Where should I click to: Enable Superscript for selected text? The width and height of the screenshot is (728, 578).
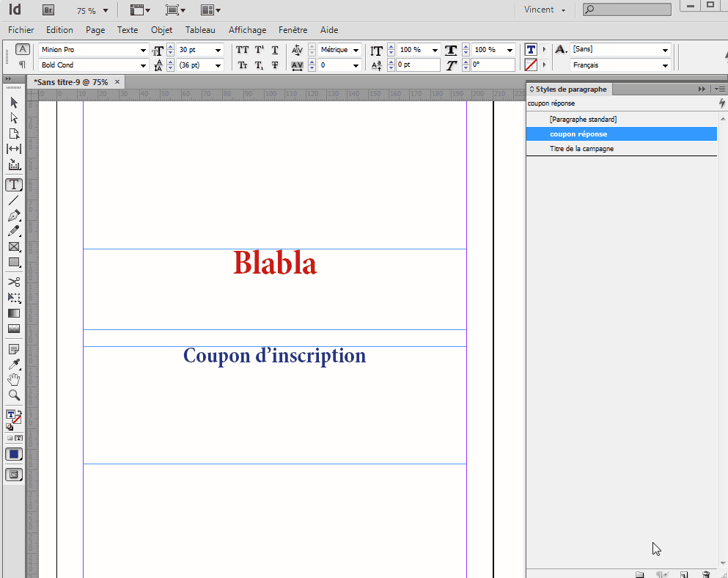point(258,49)
